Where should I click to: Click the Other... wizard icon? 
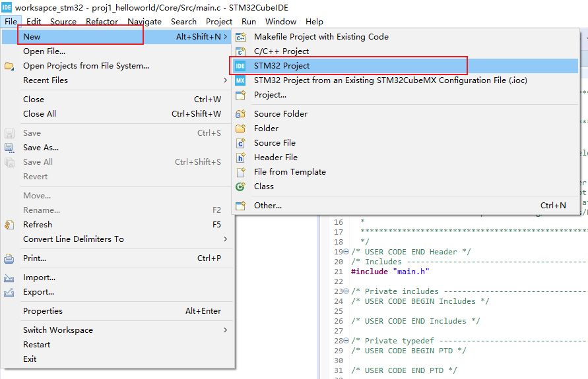click(x=240, y=206)
